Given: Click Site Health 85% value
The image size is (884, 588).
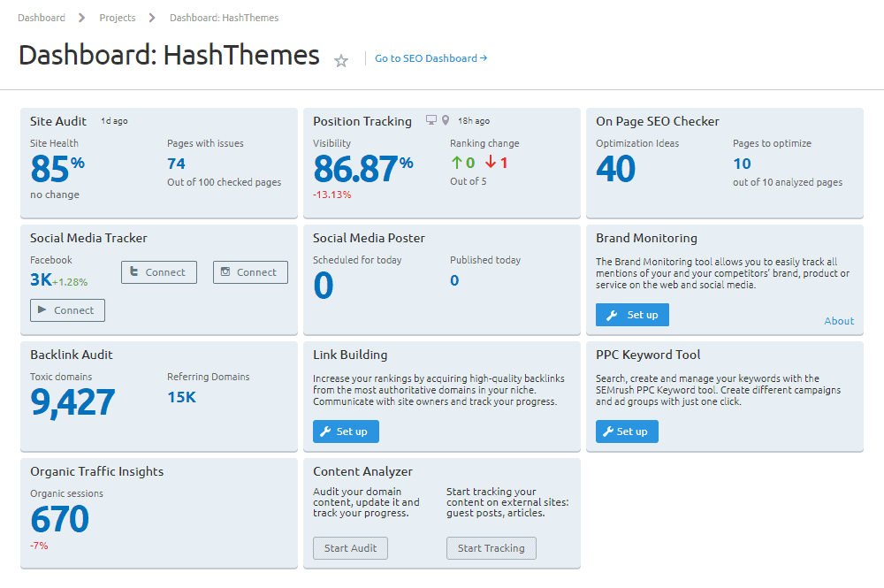Looking at the screenshot, I should [57, 168].
